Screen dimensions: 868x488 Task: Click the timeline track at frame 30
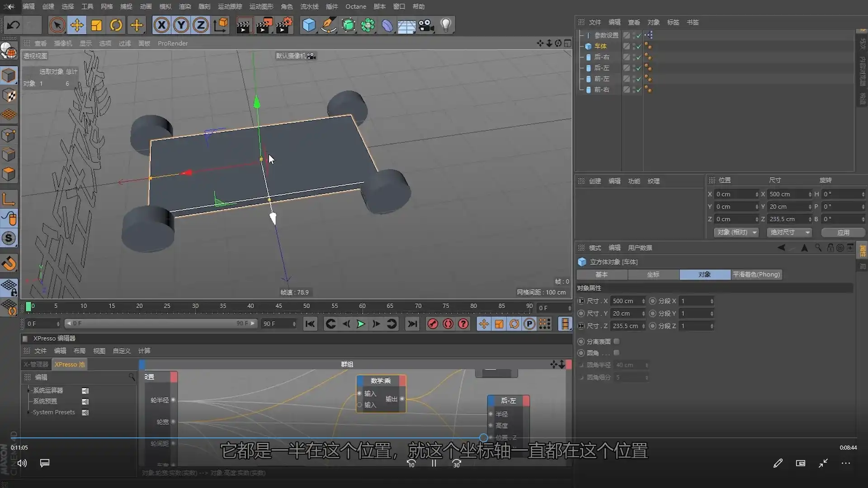[x=195, y=308]
